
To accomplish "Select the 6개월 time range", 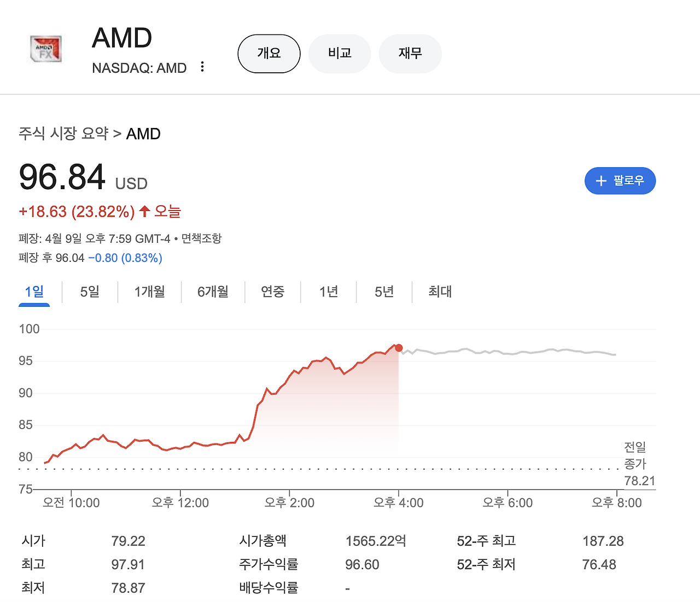I will (213, 292).
